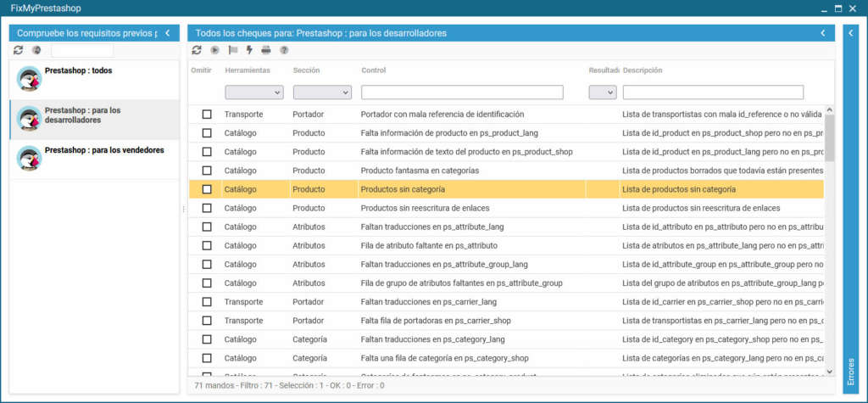This screenshot has width=868, height=403.
Task: Click the globe icon in left panel toolbar
Action: pyautogui.click(x=36, y=50)
